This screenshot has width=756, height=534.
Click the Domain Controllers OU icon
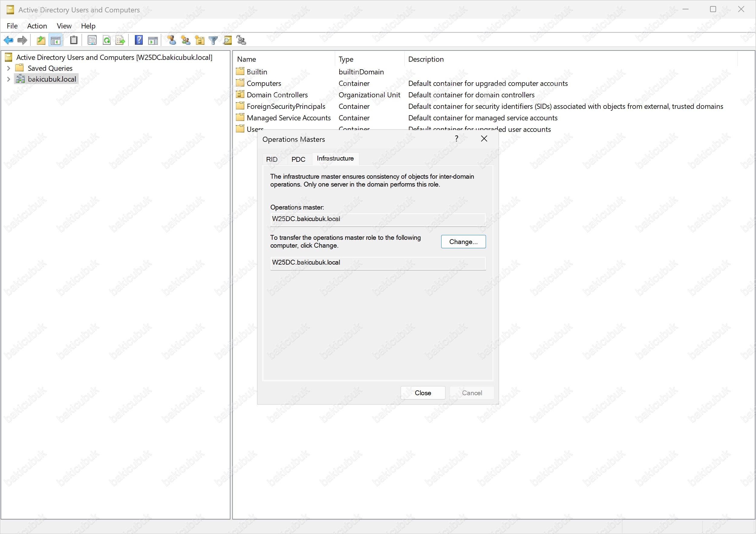(x=240, y=94)
